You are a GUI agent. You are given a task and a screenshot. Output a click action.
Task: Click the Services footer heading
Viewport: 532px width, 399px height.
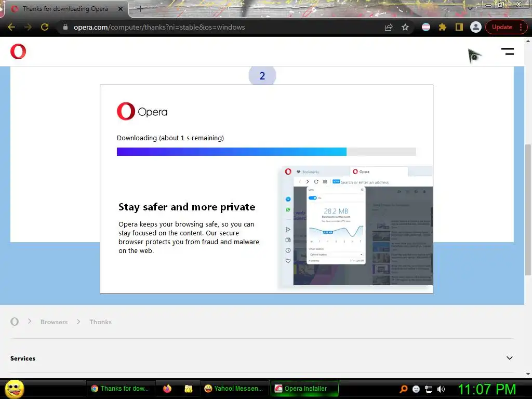23,358
